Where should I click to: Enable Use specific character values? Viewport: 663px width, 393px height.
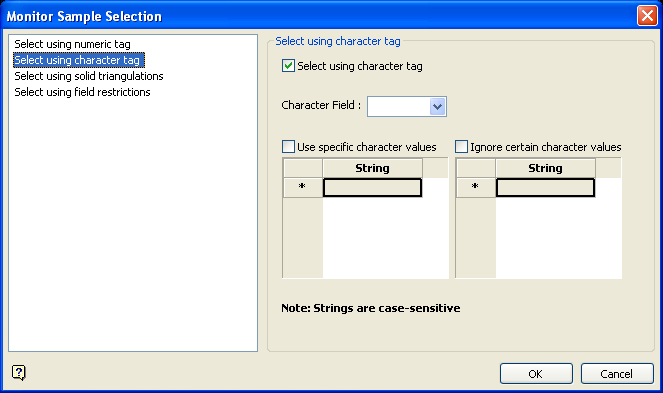288,147
